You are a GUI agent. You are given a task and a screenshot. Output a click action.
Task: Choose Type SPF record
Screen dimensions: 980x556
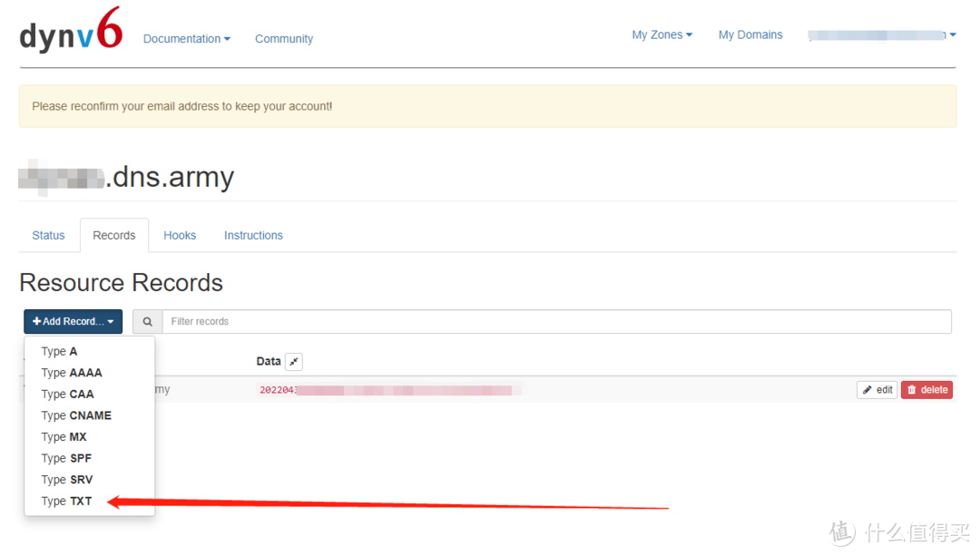coord(89,458)
